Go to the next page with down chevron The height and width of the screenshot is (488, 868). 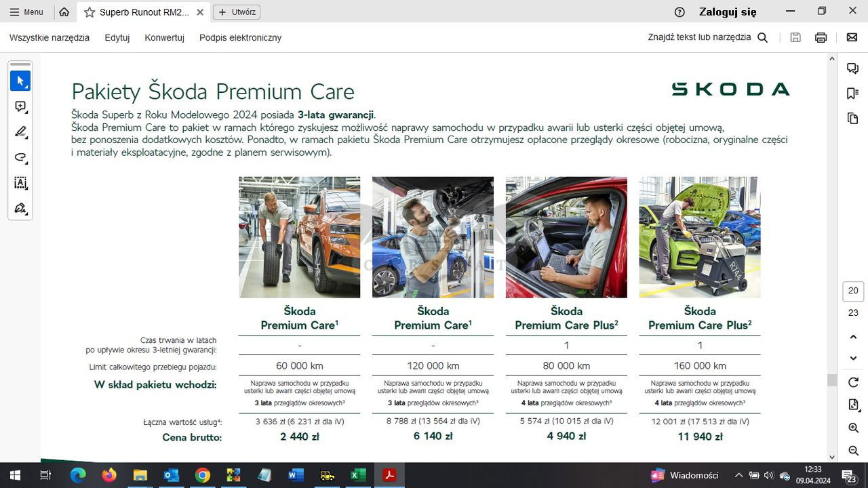pos(853,359)
